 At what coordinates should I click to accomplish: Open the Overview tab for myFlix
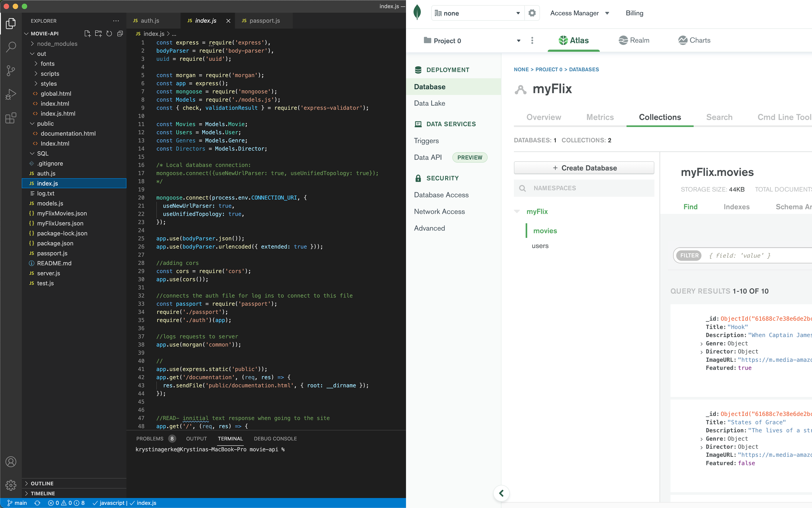coord(543,117)
